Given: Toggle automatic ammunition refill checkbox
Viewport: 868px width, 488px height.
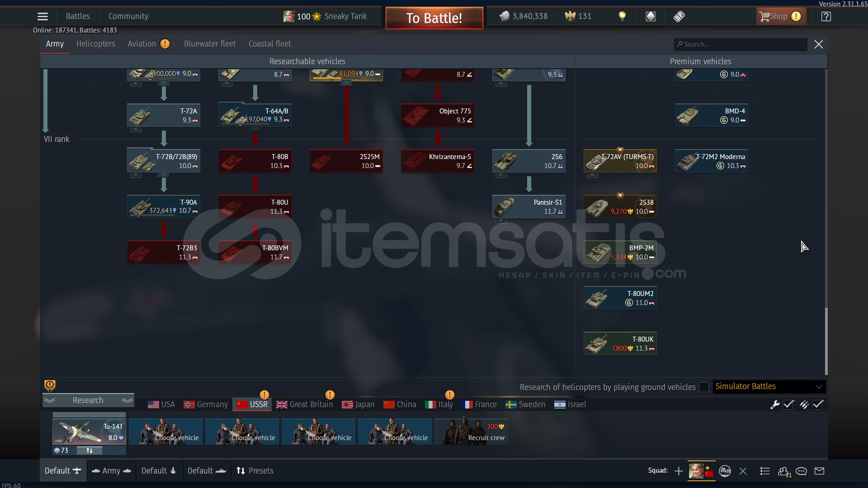Looking at the screenshot, I should [x=817, y=405].
